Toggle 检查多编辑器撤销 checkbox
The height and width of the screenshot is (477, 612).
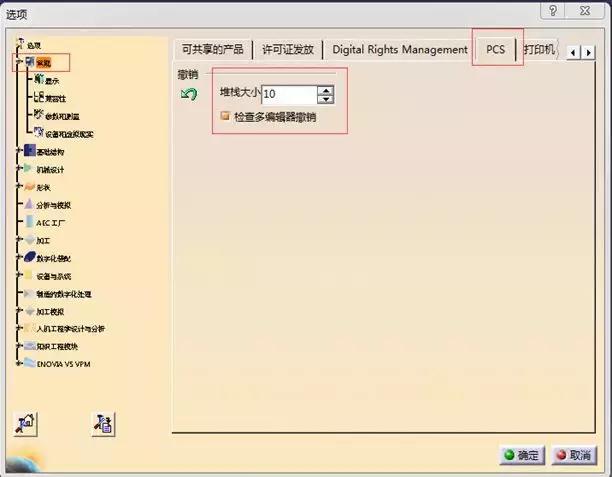pyautogui.click(x=225, y=116)
